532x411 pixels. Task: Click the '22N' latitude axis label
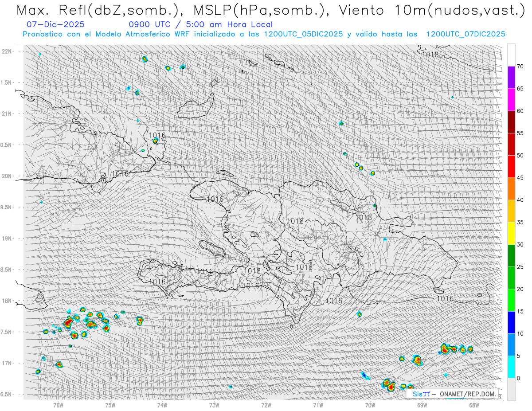point(6,51)
